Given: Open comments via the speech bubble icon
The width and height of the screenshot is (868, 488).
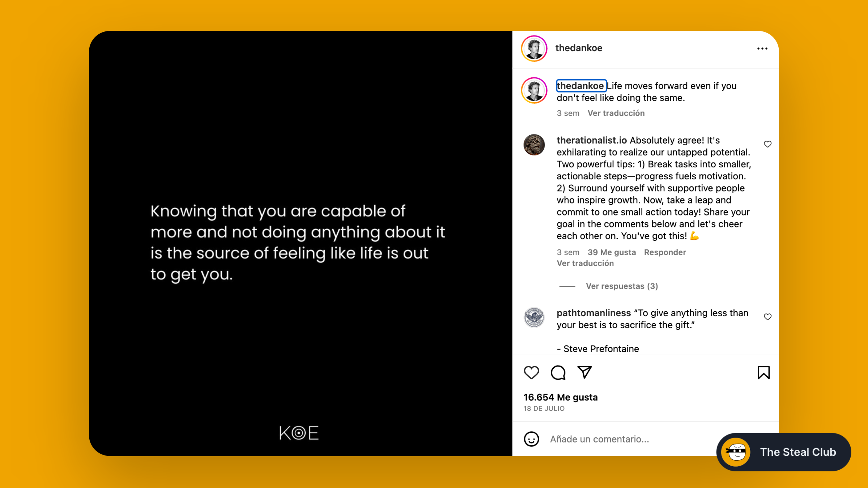Looking at the screenshot, I should (x=558, y=373).
